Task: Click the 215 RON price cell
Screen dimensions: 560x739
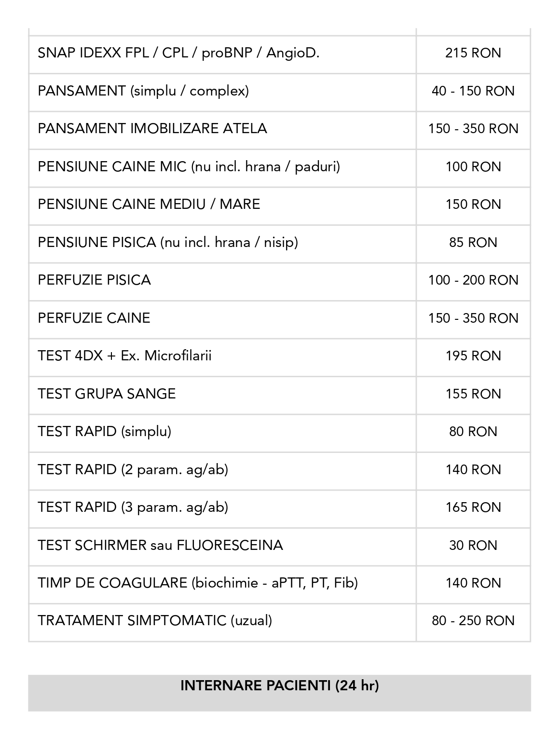Action: 473,53
